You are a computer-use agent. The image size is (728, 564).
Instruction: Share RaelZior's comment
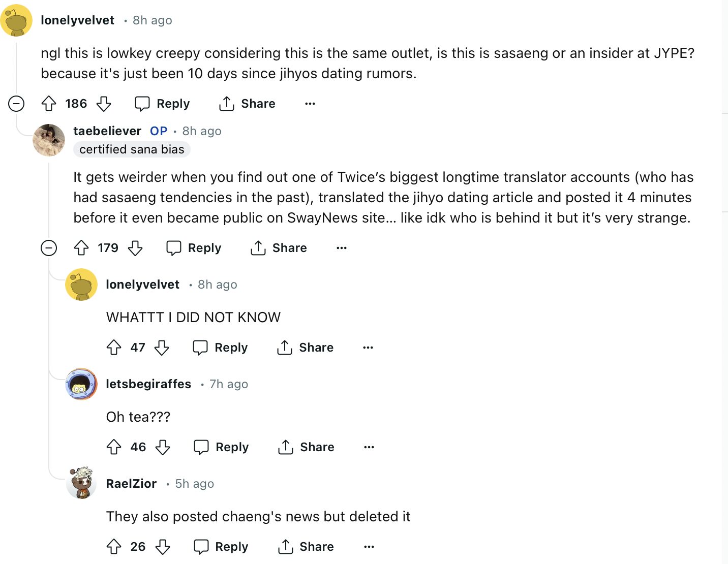(306, 547)
